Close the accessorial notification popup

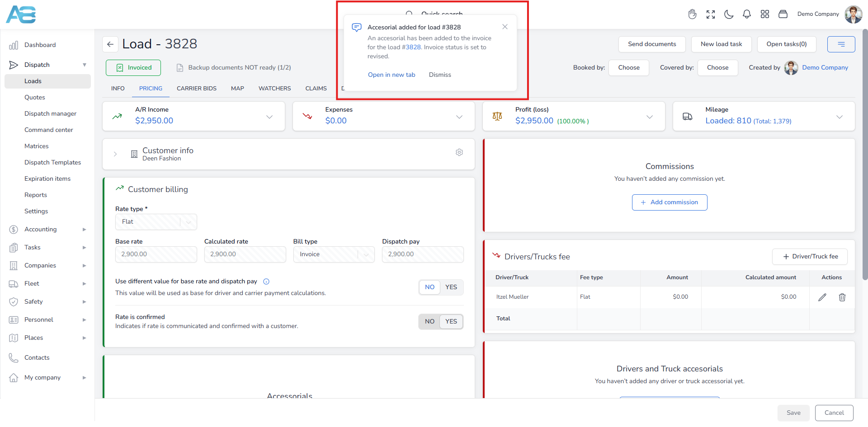pos(505,27)
